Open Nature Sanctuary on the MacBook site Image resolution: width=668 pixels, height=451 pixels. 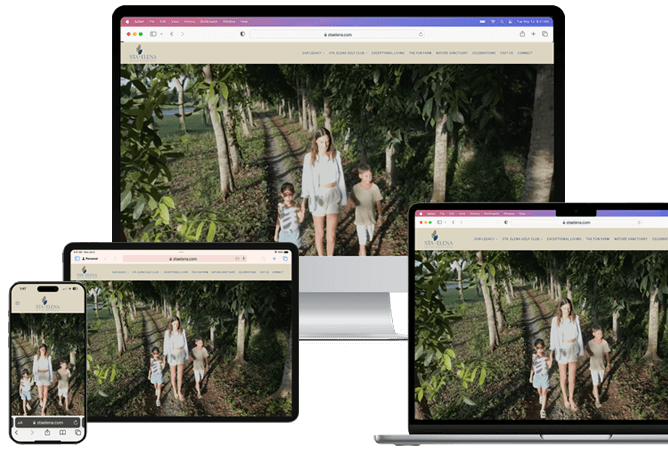(631, 239)
